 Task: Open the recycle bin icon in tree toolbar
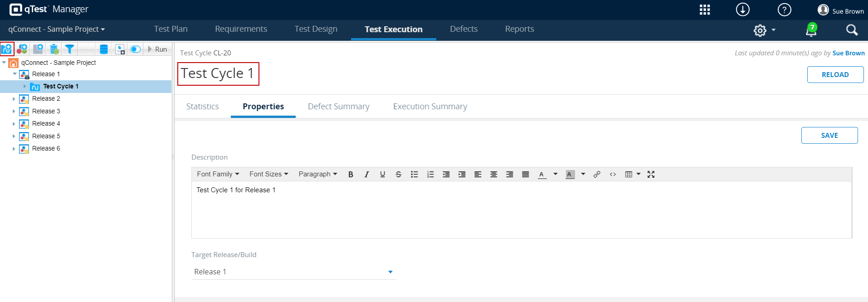pyautogui.click(x=54, y=49)
